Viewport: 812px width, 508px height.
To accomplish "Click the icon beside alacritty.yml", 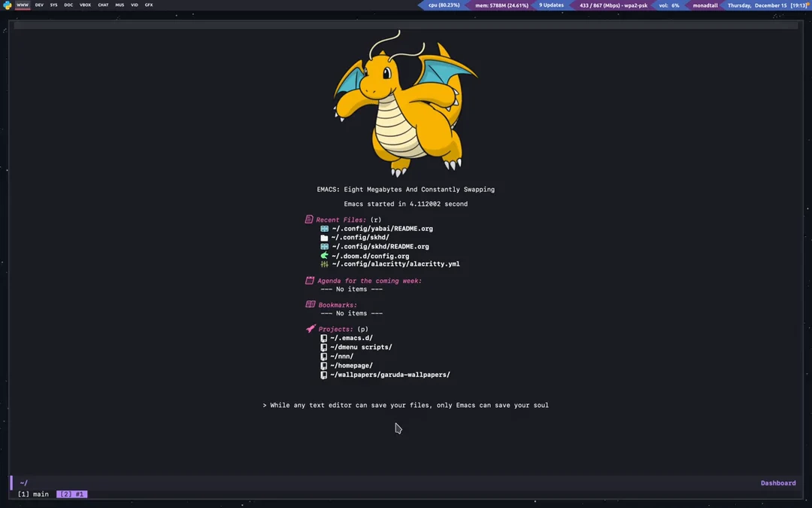I will [x=324, y=264].
